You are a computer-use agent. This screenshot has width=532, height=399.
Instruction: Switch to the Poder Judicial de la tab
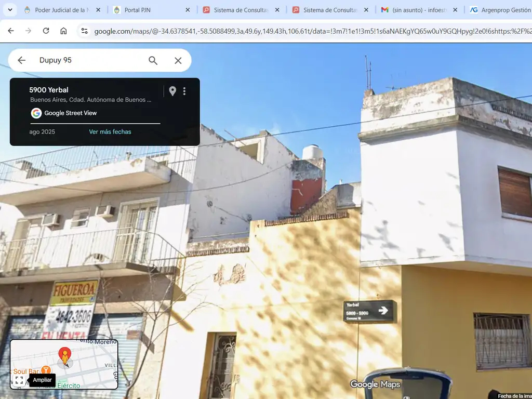(62, 10)
